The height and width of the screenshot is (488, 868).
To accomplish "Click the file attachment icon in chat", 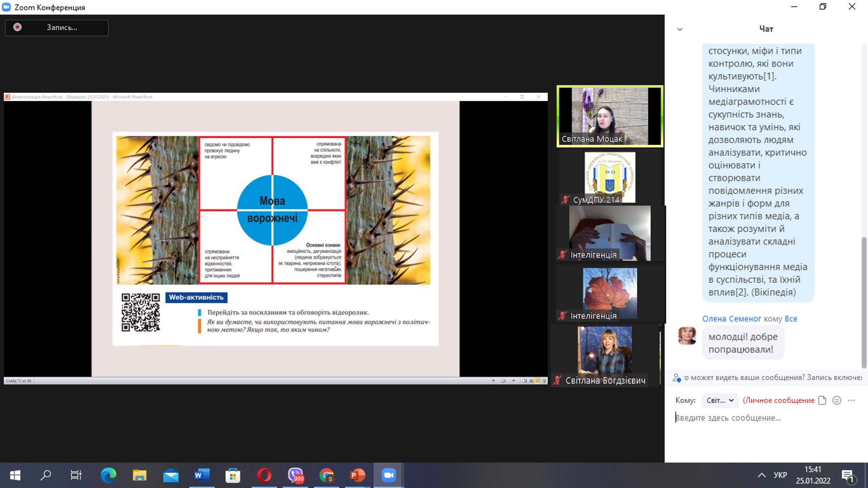I will 822,400.
